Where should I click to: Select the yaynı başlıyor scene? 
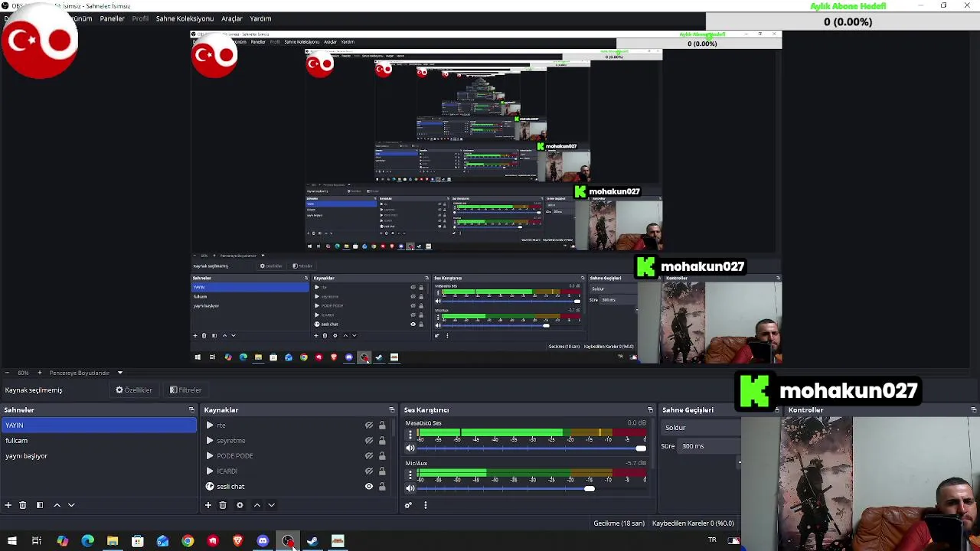click(99, 456)
